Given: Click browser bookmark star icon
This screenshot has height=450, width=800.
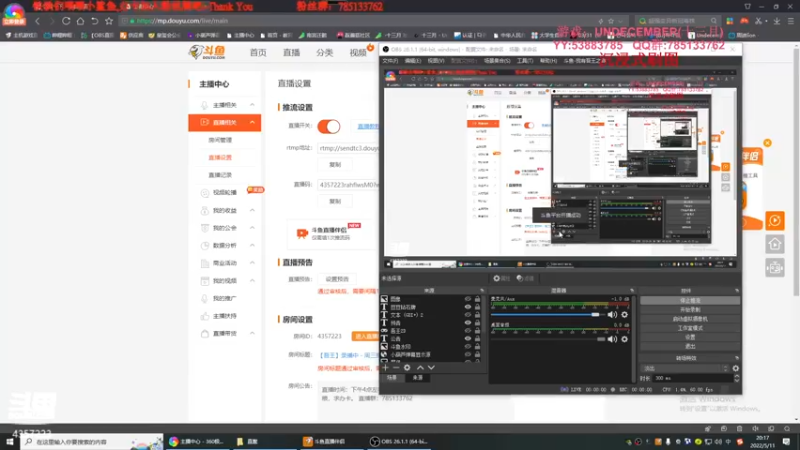Looking at the screenshot, I should coord(109,21).
